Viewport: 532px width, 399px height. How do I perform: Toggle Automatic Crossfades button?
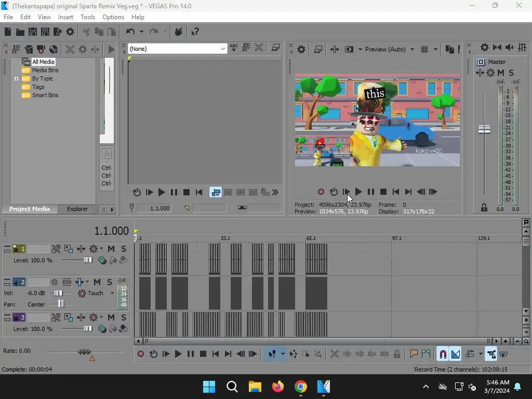(x=456, y=354)
